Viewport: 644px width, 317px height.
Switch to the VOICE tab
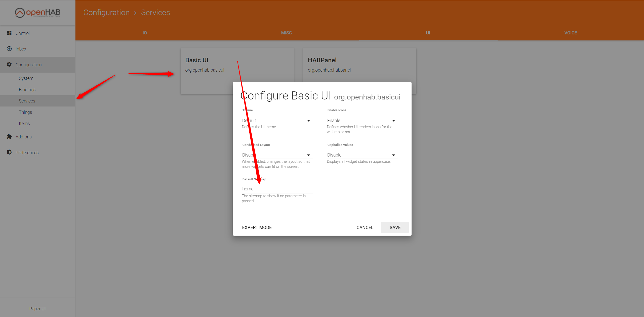(x=570, y=33)
